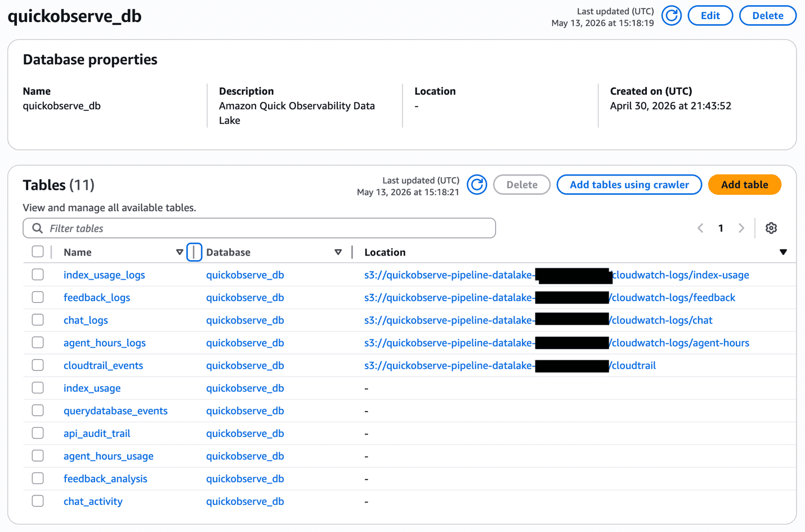This screenshot has width=805, height=532.
Task: Open the chat_logs table link
Action: [x=86, y=320]
